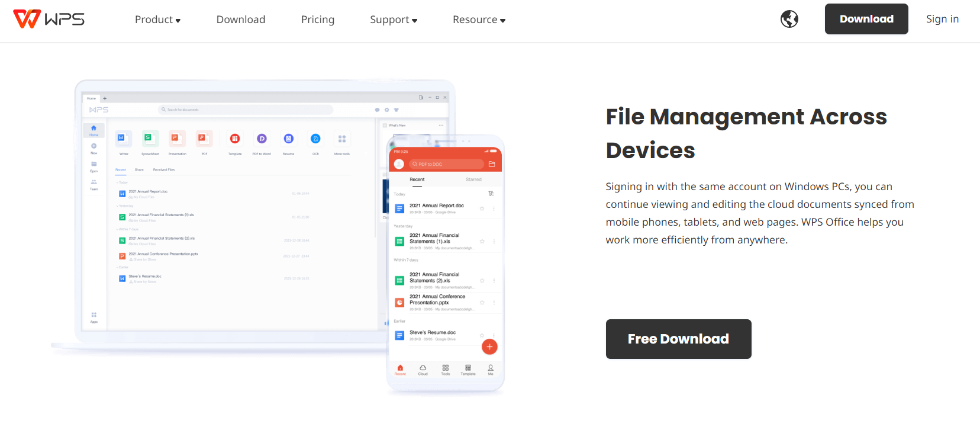Click the File Management Across Devices heading

tap(746, 133)
